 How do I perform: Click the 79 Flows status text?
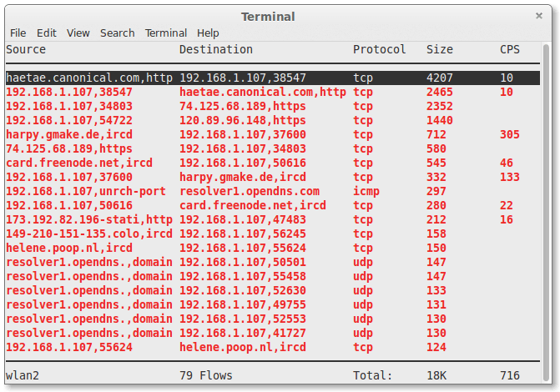click(205, 375)
